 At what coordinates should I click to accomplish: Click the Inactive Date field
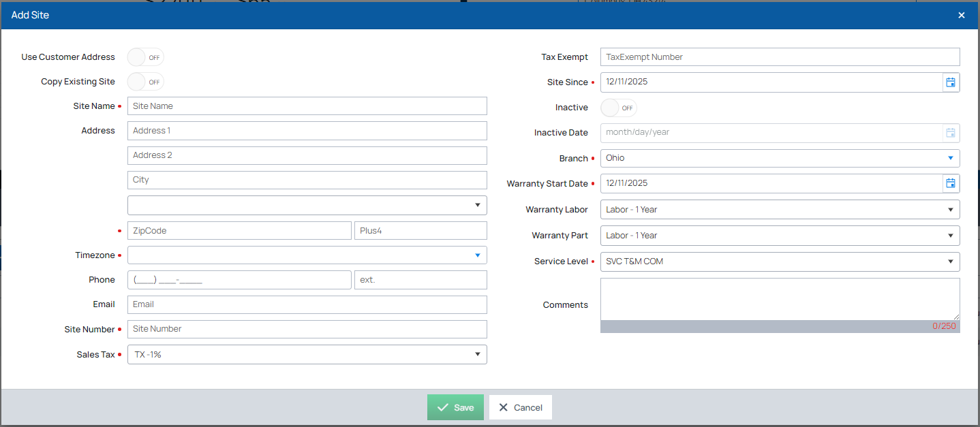[771, 133]
